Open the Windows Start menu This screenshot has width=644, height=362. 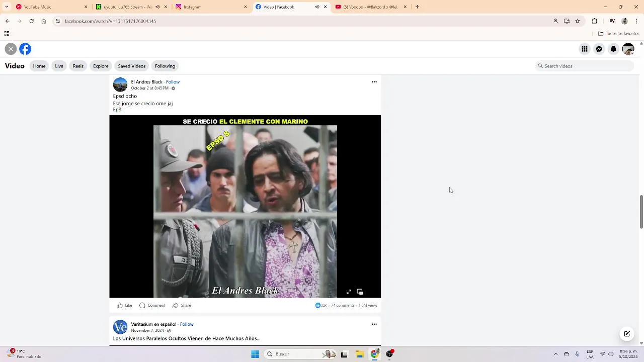tap(255, 354)
